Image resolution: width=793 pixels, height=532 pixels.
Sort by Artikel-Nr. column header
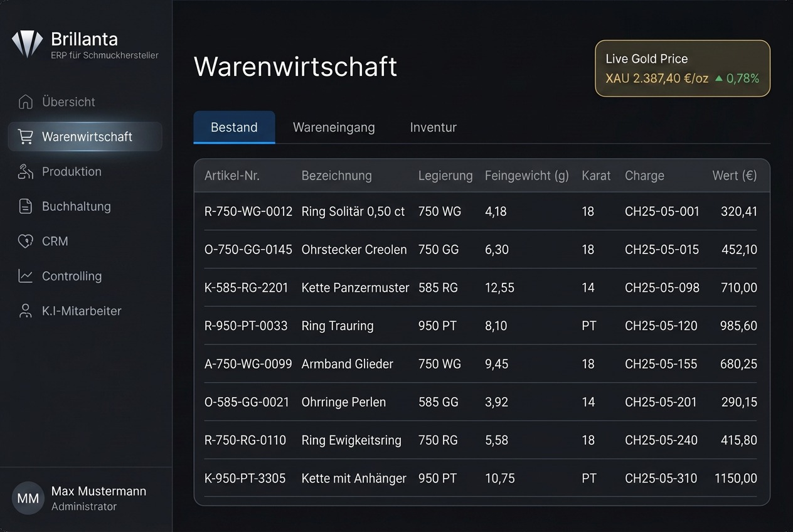[x=232, y=176]
